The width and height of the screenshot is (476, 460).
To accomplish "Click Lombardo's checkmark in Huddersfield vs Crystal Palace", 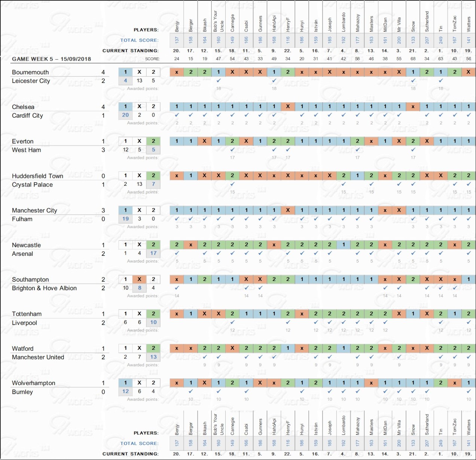I will 344,184.
